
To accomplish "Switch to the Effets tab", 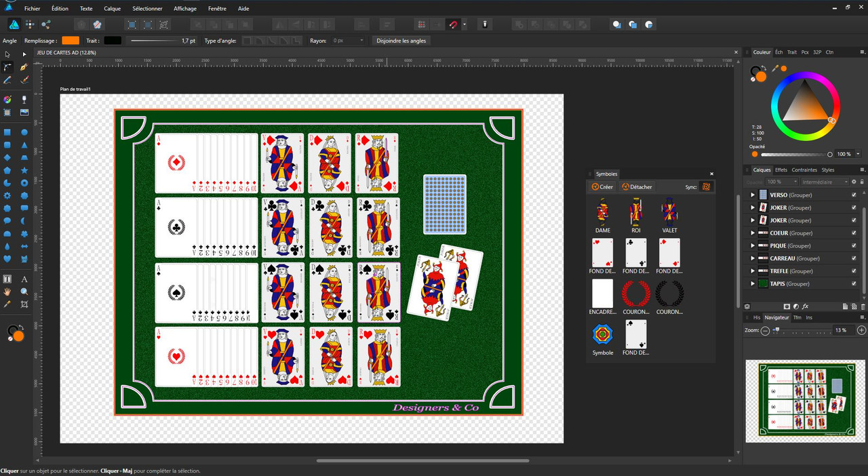I will [781, 170].
